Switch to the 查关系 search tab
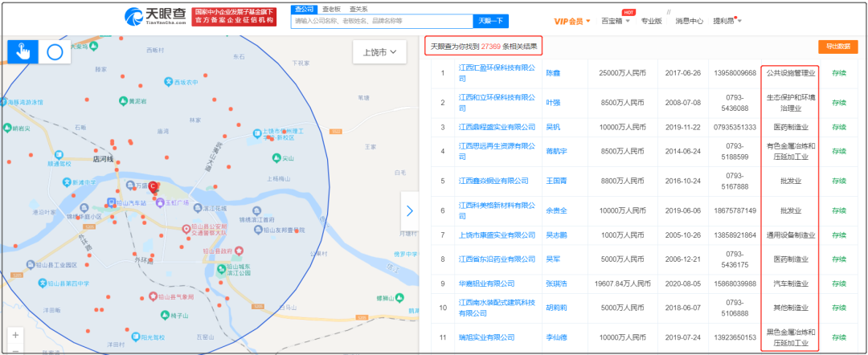 358,9
